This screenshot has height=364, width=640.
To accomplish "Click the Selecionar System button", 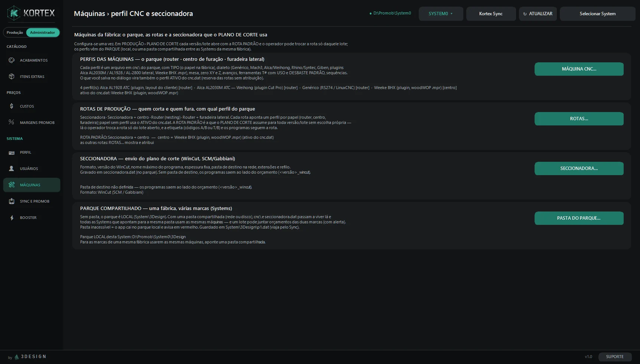I will coord(597,14).
